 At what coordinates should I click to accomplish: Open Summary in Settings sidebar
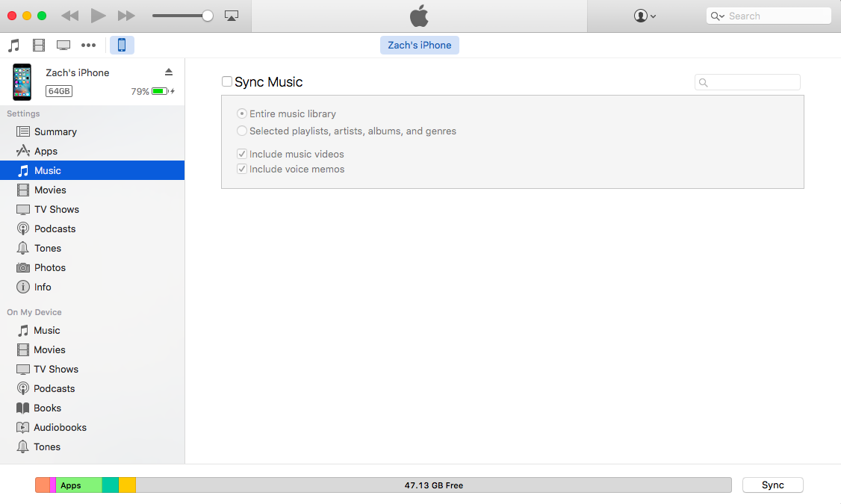point(93,131)
